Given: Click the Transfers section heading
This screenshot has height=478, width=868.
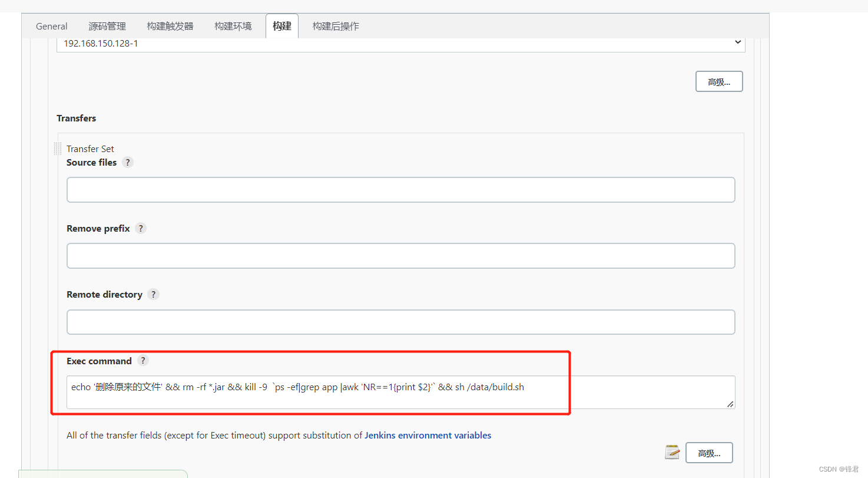Looking at the screenshot, I should click(77, 118).
